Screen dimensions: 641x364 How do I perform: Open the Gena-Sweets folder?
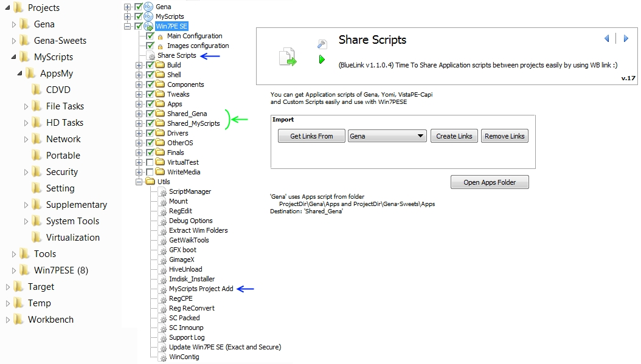pos(60,41)
